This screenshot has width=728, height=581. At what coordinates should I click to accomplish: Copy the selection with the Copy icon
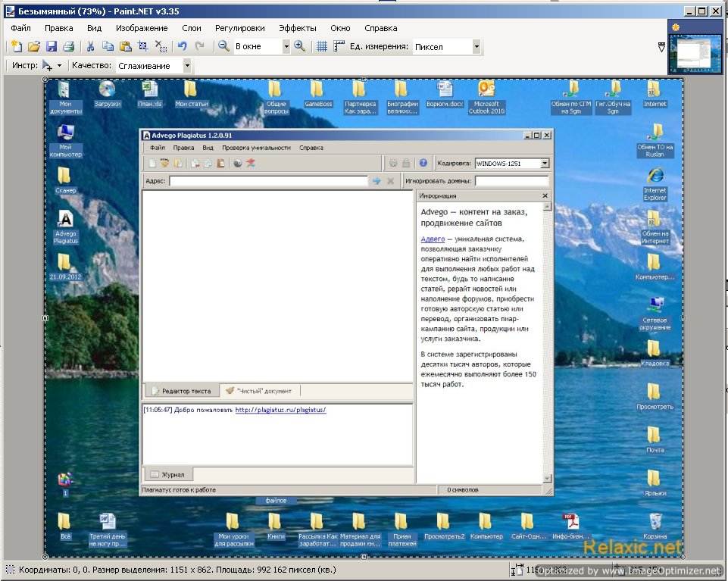click(x=108, y=46)
